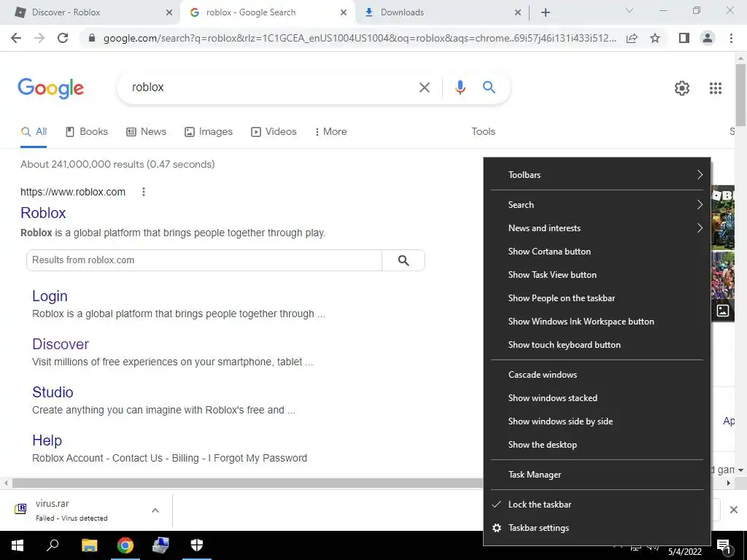Viewport: 747px width, 560px height.
Task: Open the Roblox main result link
Action: [43, 213]
